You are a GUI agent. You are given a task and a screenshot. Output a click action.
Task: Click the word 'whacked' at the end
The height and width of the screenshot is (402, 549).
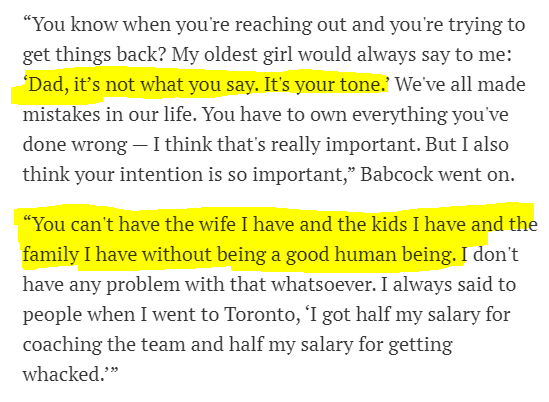point(62,374)
